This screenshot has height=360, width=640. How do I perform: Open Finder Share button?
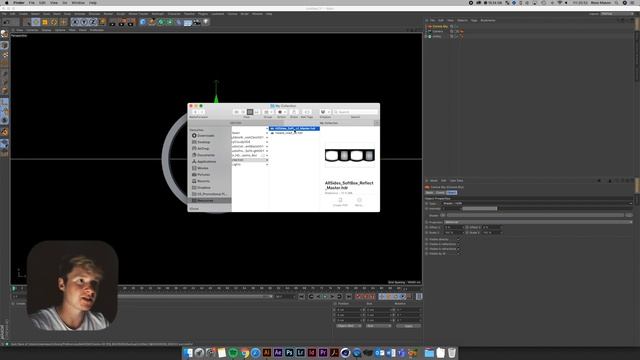pyautogui.click(x=294, y=112)
